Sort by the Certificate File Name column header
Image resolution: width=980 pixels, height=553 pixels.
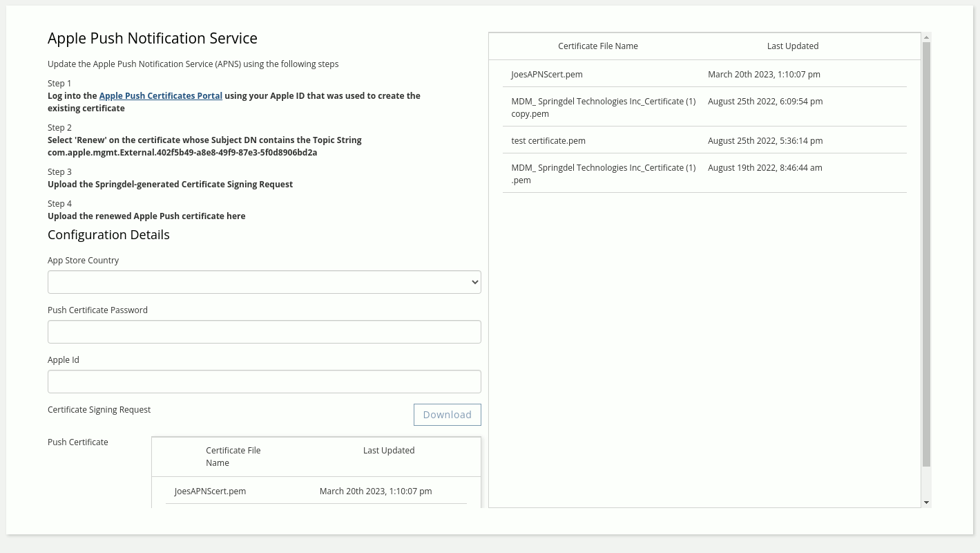[597, 46]
